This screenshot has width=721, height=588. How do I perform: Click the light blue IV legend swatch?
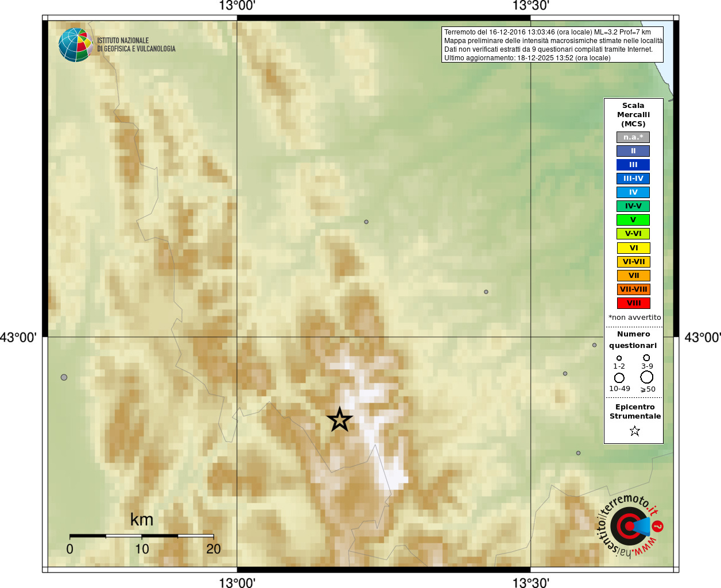coord(633,192)
